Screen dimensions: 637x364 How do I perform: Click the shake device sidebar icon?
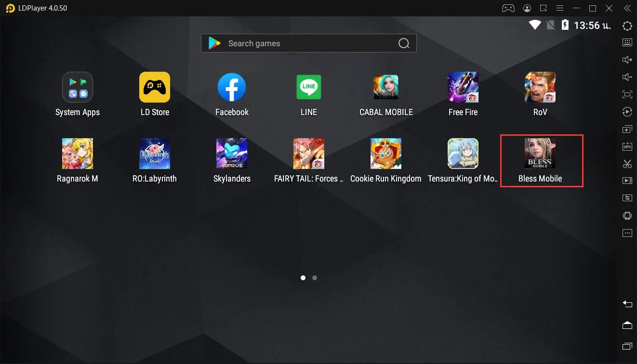pos(627,216)
